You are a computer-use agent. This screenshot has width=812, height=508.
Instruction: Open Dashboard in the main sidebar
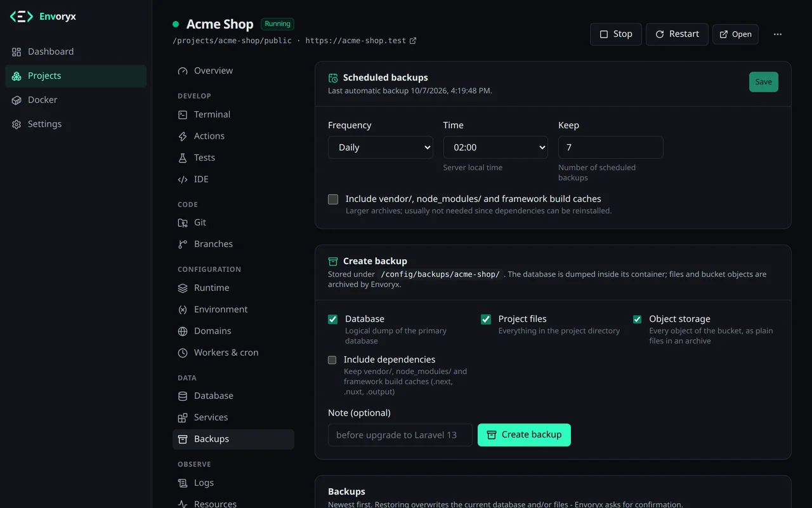(75, 51)
